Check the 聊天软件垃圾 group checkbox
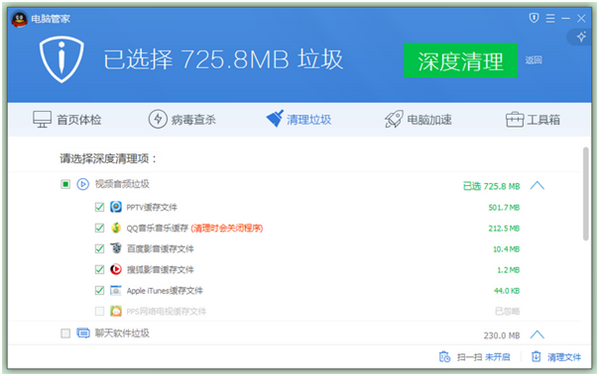The image size is (600, 376). tap(65, 334)
